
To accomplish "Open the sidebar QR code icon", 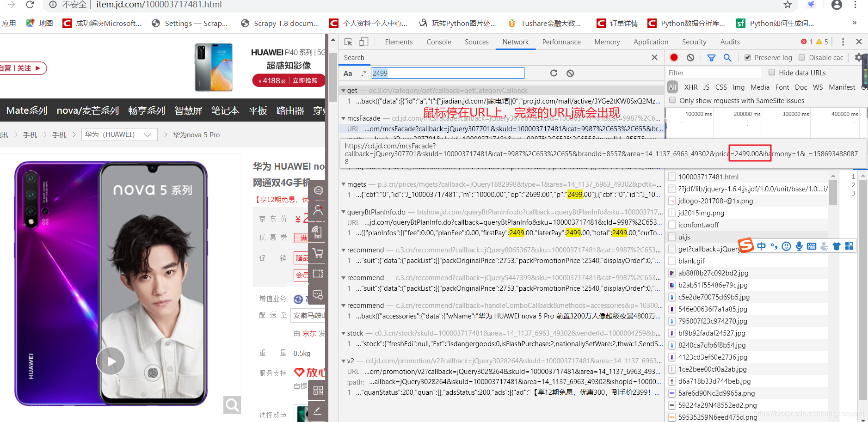I will coord(318,390).
